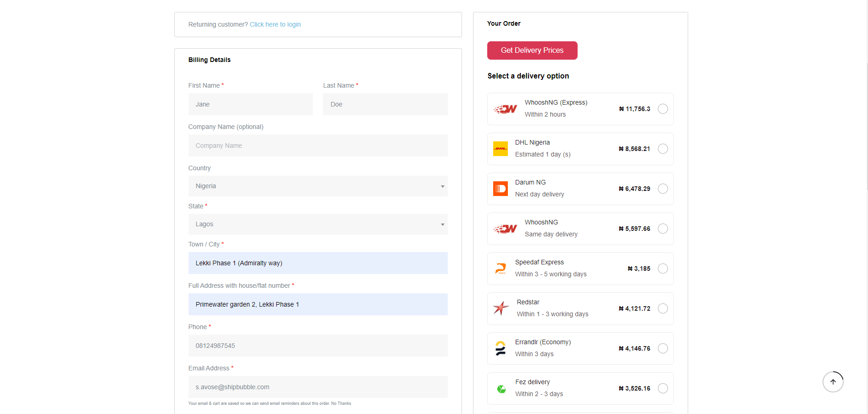This screenshot has height=414, width=868.
Task: Click the ₦ 5,597.66 price text
Action: click(634, 229)
